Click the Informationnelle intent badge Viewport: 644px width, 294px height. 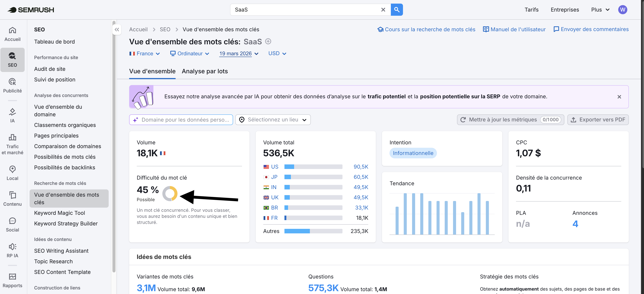click(413, 153)
